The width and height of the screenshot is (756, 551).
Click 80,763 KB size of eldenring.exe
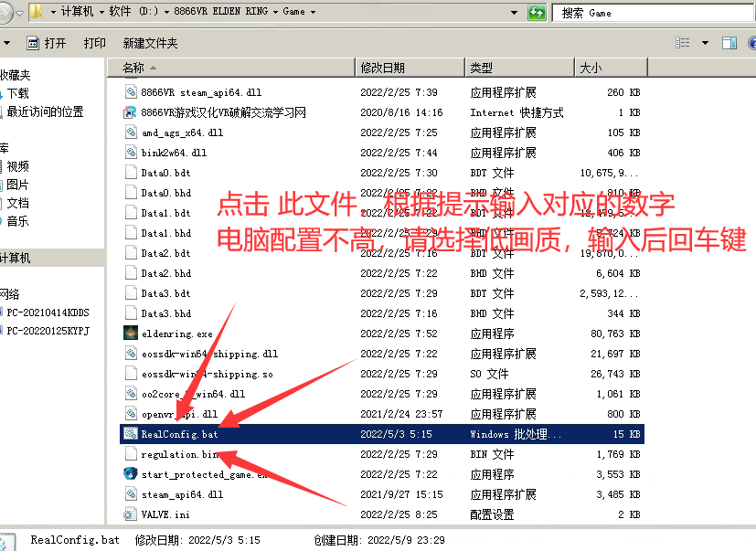615,334
